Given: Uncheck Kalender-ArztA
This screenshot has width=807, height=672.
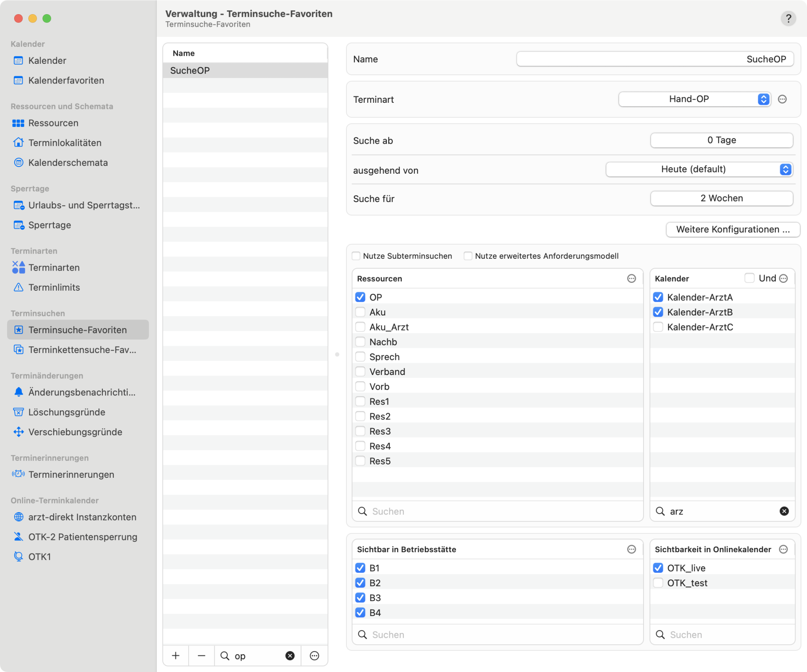Looking at the screenshot, I should tap(658, 297).
